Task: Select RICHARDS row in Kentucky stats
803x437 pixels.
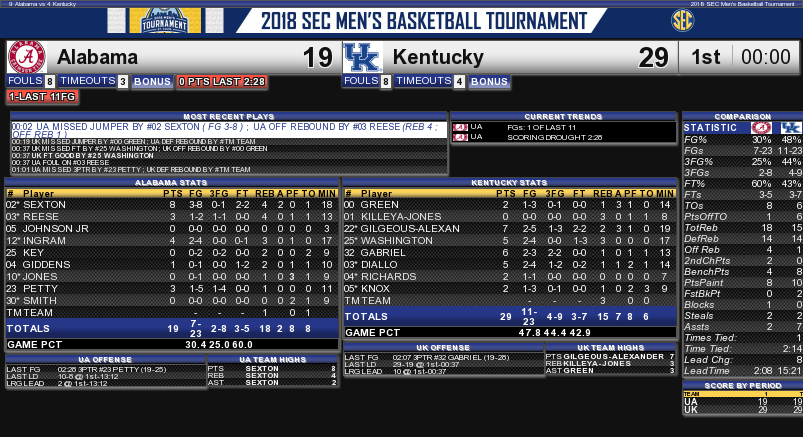Action: pyautogui.click(x=510, y=277)
